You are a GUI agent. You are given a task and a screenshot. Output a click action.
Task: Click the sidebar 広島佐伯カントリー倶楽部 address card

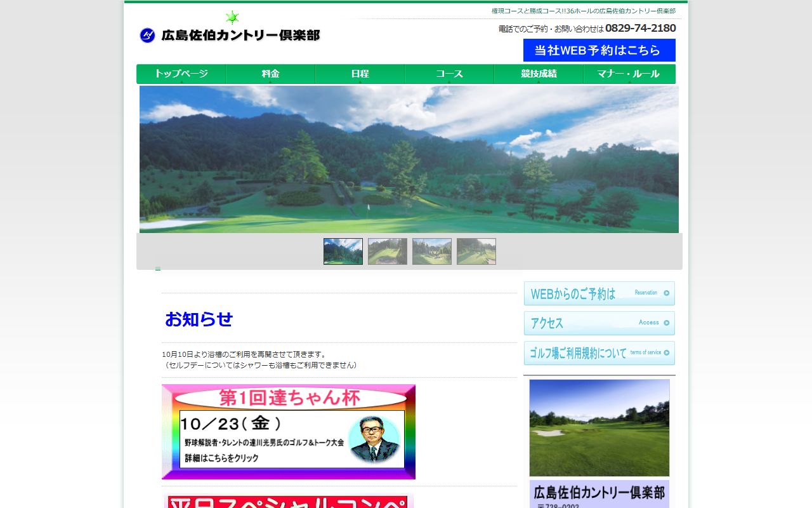pos(599,494)
